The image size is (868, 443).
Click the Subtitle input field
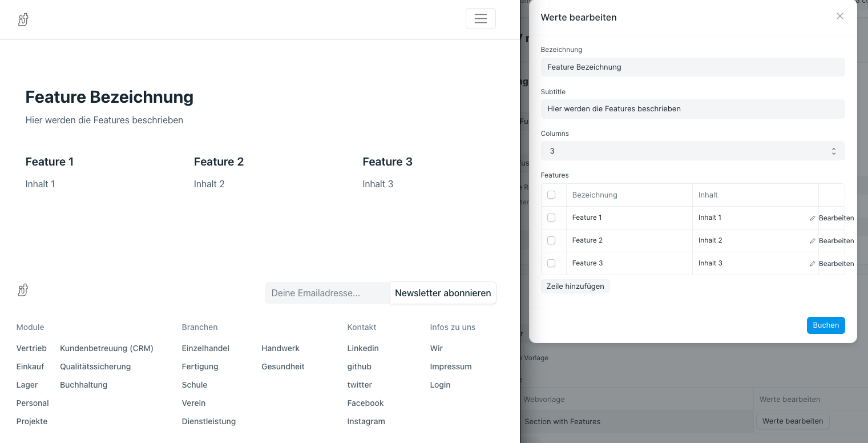click(693, 108)
